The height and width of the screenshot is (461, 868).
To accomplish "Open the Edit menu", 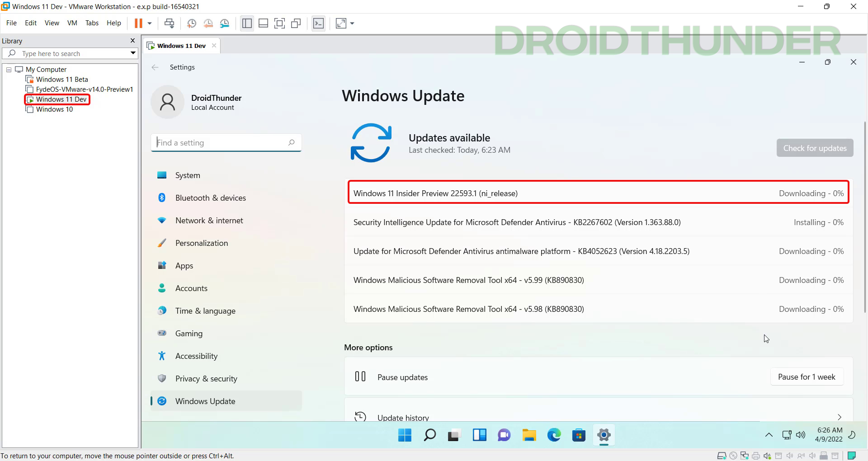I will coord(31,23).
